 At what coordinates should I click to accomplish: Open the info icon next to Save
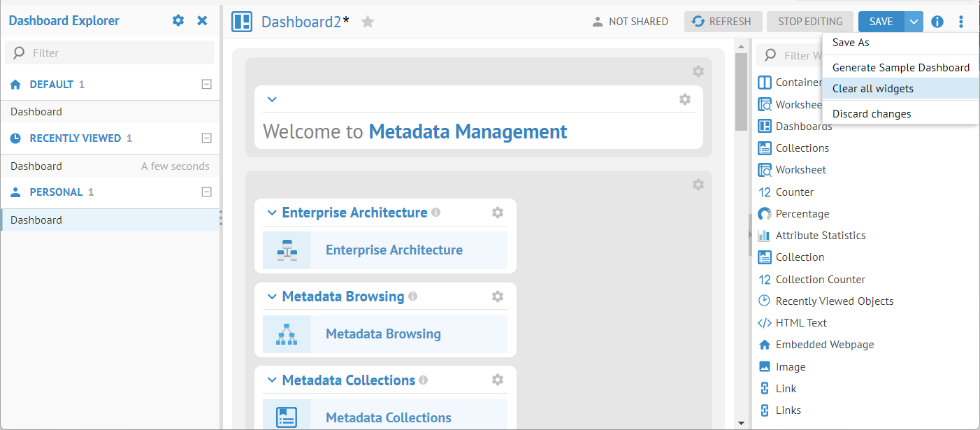(x=937, y=22)
